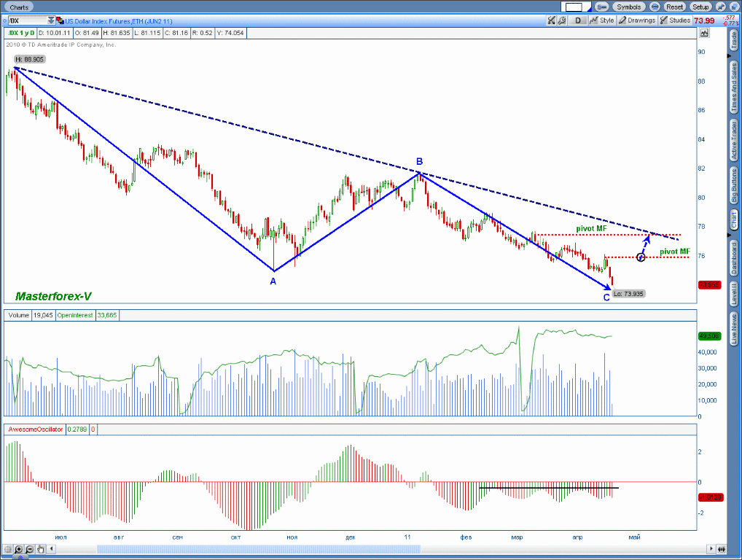
Task: Open the Times And Sales side tab
Action: (x=734, y=87)
